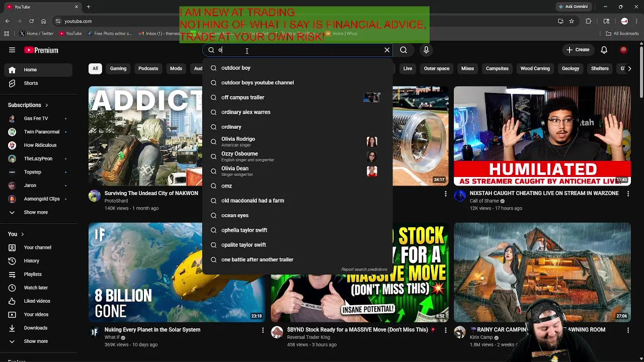The width and height of the screenshot is (644, 362).
Task: Open All Bookmarks folder
Action: (x=622, y=34)
